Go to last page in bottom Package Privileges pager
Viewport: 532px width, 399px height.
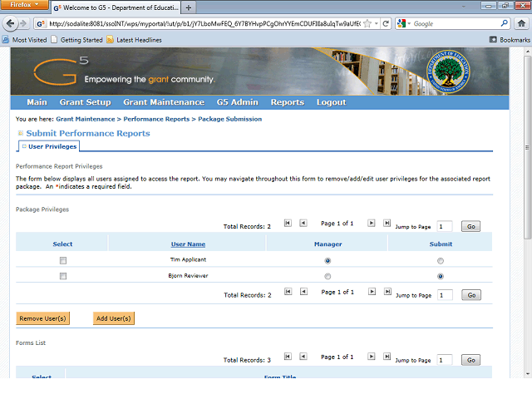[x=387, y=292]
